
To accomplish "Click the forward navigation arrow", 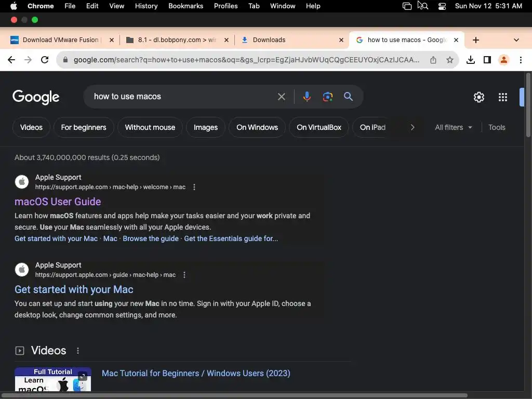I will click(28, 60).
